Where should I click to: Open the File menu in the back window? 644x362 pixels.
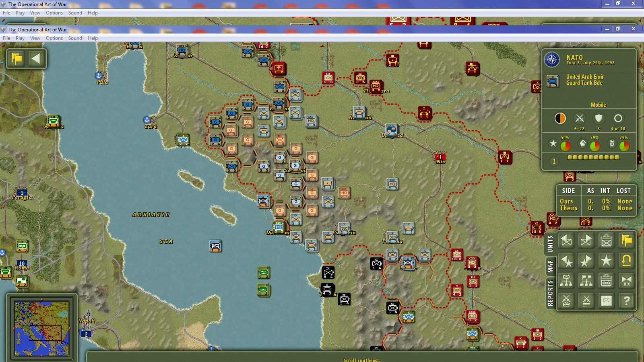[6, 13]
